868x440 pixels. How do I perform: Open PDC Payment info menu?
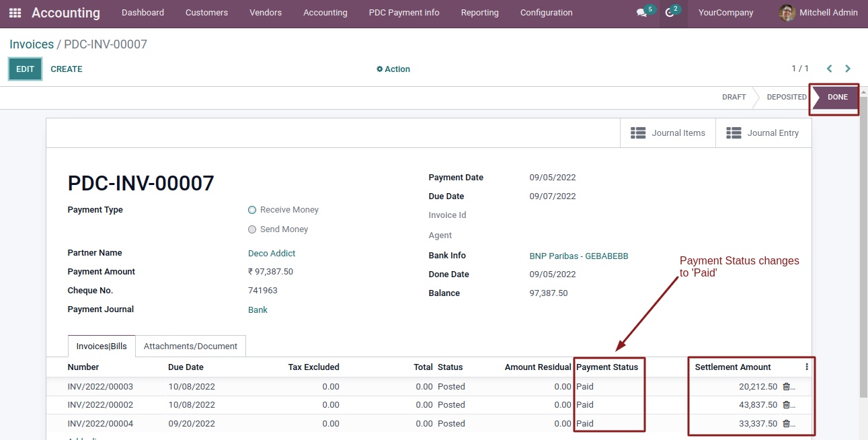click(404, 13)
